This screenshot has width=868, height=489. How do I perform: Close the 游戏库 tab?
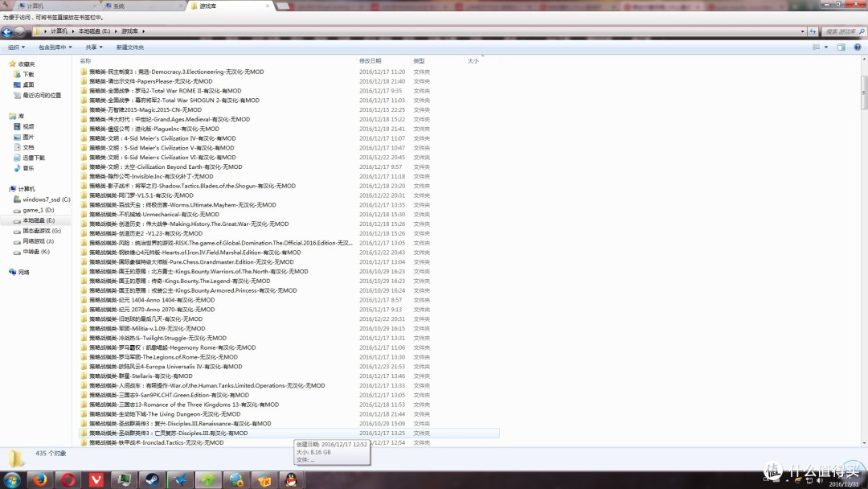click(268, 6)
